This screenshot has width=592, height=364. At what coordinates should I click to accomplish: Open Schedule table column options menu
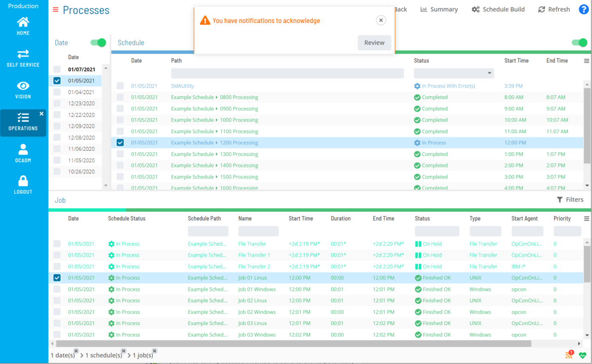click(x=586, y=61)
